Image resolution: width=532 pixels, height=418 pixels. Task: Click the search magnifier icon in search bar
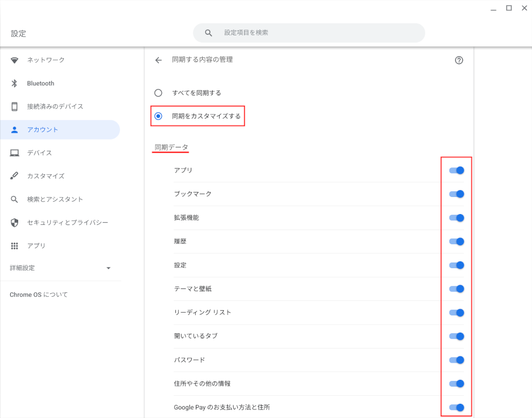[x=209, y=33]
